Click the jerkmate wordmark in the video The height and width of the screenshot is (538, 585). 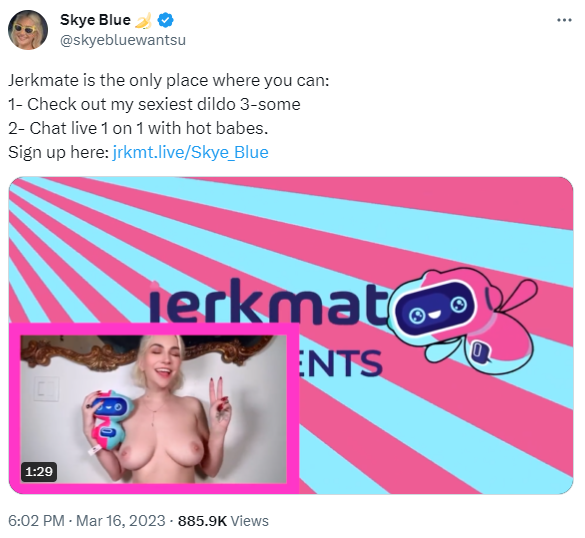[x=269, y=301]
